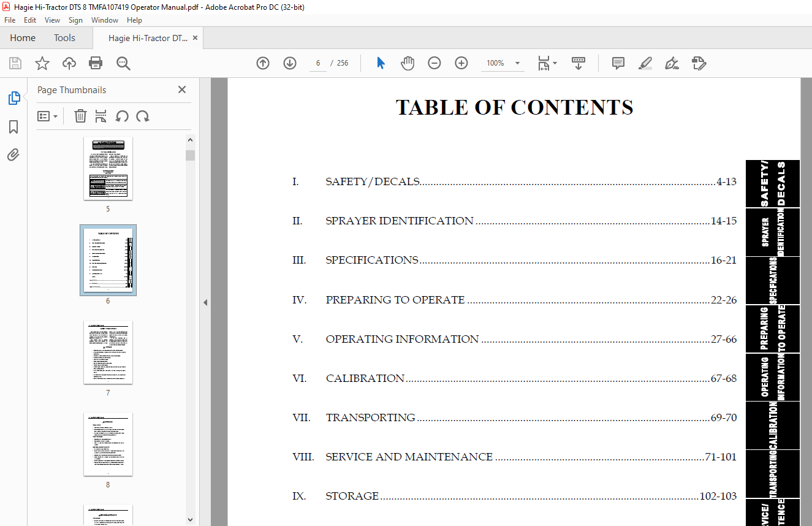Screen dimensions: 812x526
Task: Click the PREPARING TO OPERATE contents entry
Action: (x=514, y=300)
